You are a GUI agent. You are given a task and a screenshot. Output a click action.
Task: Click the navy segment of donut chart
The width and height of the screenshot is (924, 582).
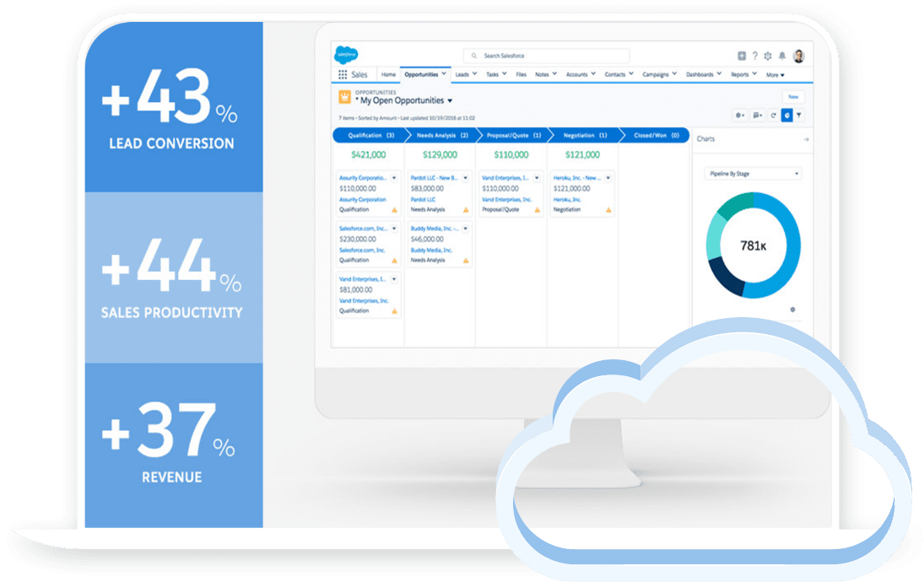click(724, 278)
